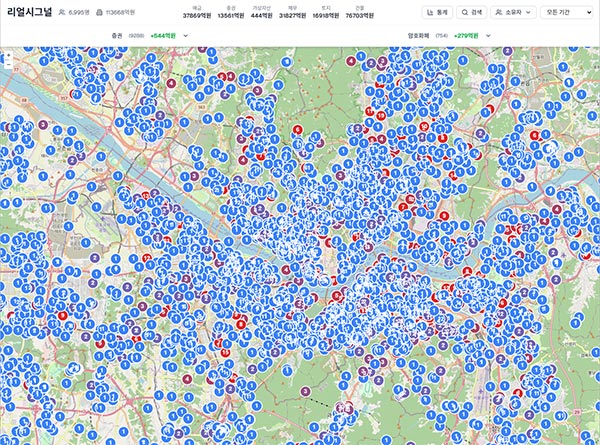Expand the 모든 기간 period selector
The width and height of the screenshot is (600, 445).
563,13
